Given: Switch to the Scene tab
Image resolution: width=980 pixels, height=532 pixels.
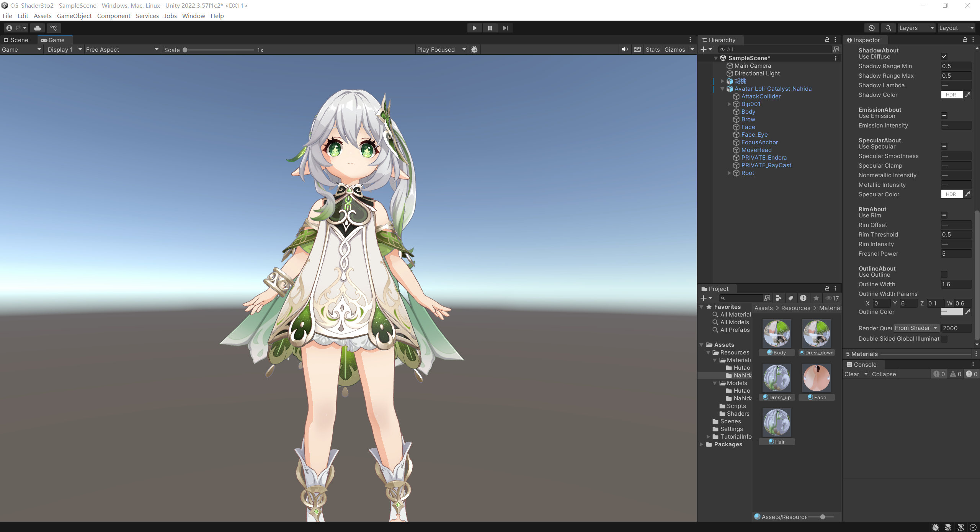Looking at the screenshot, I should coord(16,40).
